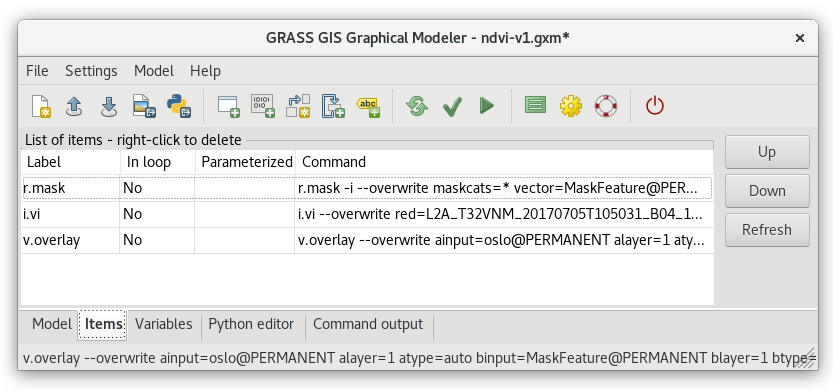Open the Python editor tab
The image size is (833, 389).
pos(251,324)
